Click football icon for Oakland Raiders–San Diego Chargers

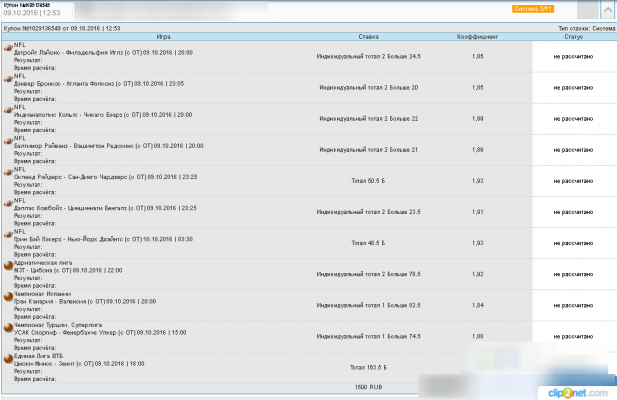tap(6, 171)
